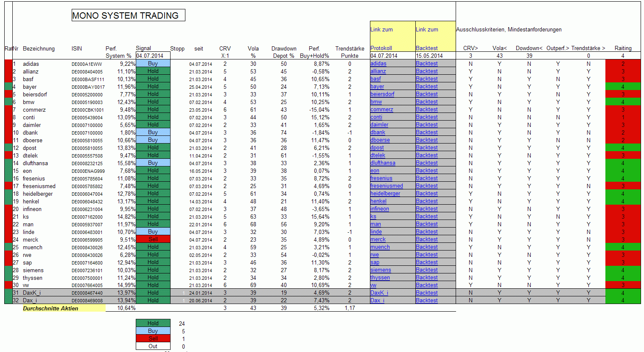Open the merck Protokoll link
The width and height of the screenshot is (644, 352).
click(378, 239)
